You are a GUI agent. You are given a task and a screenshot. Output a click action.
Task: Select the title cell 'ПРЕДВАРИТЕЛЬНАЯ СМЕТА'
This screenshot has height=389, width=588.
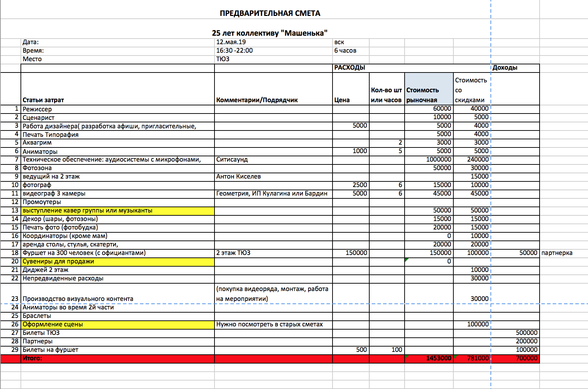(x=270, y=13)
